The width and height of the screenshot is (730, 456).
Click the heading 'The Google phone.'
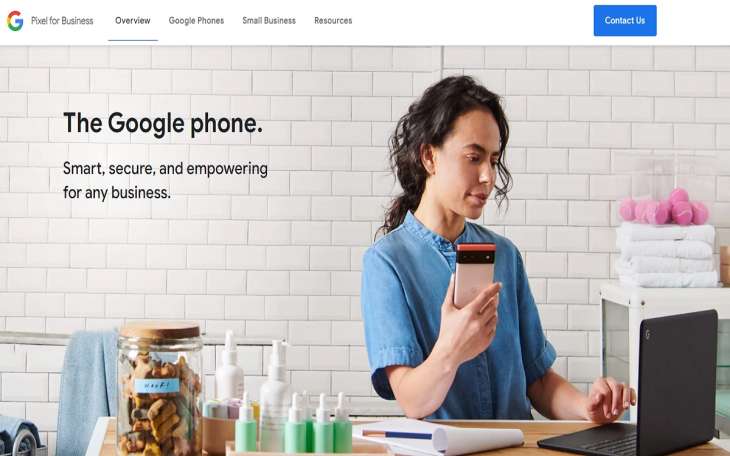pos(163,123)
